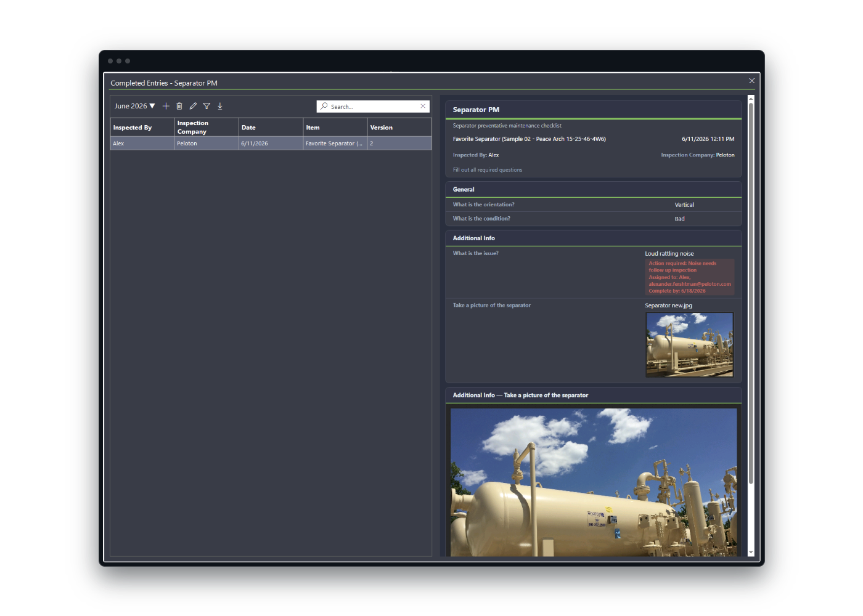
Task: Select the 6/11/2026 date cell
Action: tap(271, 144)
